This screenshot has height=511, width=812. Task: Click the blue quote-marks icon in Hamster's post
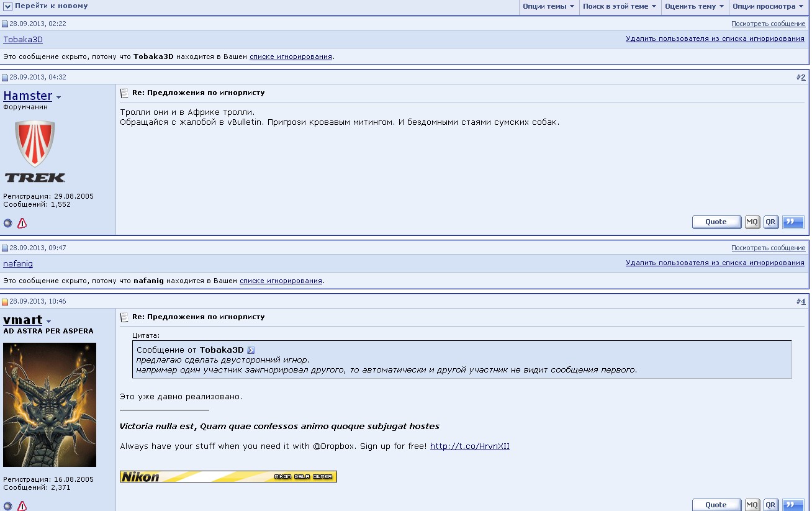(x=793, y=222)
